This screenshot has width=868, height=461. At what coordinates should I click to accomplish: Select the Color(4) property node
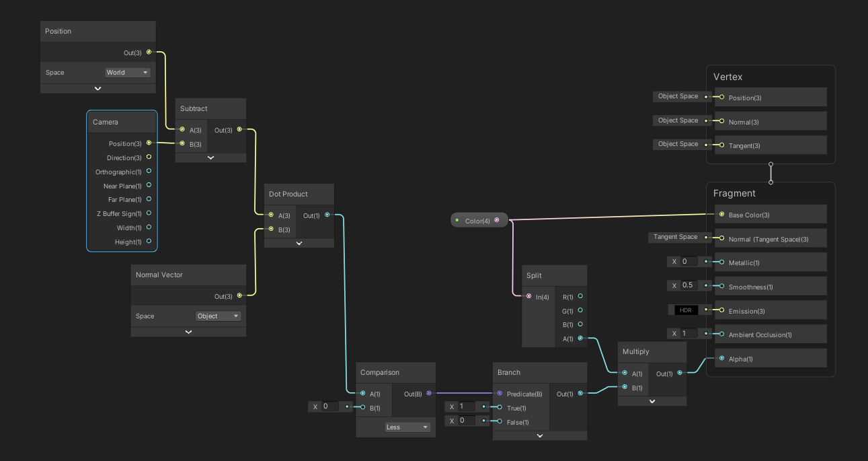click(479, 221)
